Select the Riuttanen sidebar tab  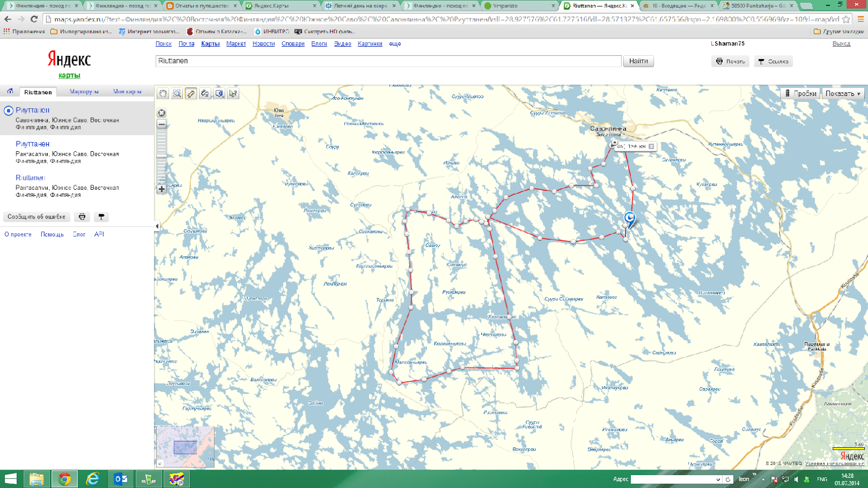tap(38, 92)
